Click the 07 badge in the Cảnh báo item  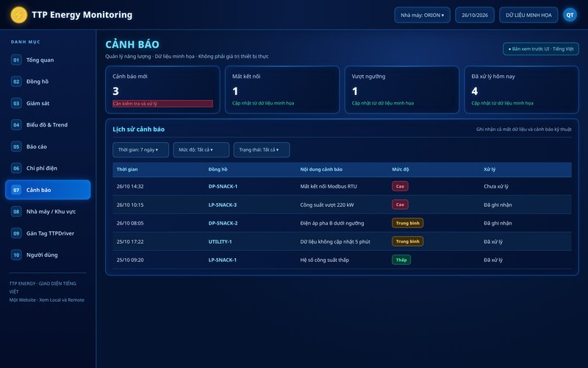[x=16, y=190]
